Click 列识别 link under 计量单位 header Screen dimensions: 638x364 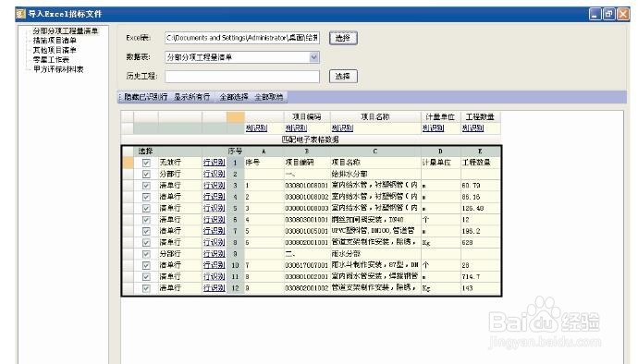[433, 127]
